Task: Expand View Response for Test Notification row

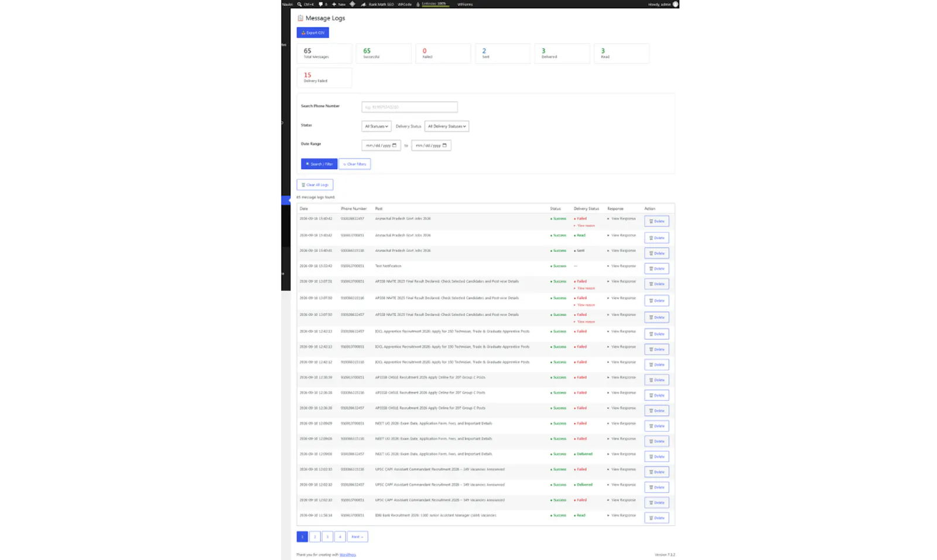Action: coord(622,266)
